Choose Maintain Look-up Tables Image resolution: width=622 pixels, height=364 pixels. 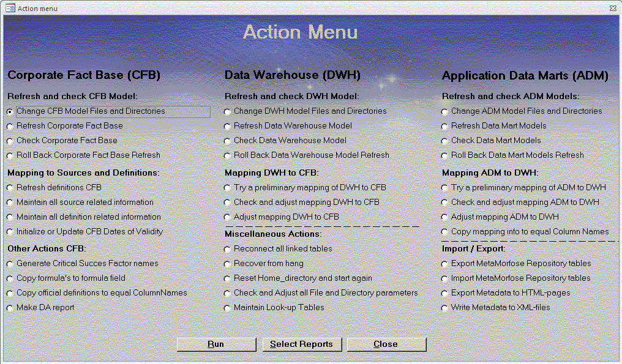click(227, 308)
